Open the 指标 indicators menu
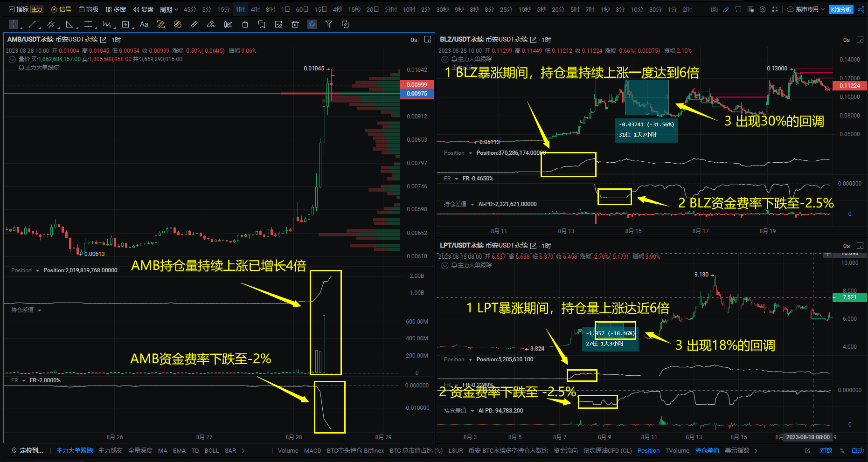This screenshot has width=868, height=462. (19, 9)
